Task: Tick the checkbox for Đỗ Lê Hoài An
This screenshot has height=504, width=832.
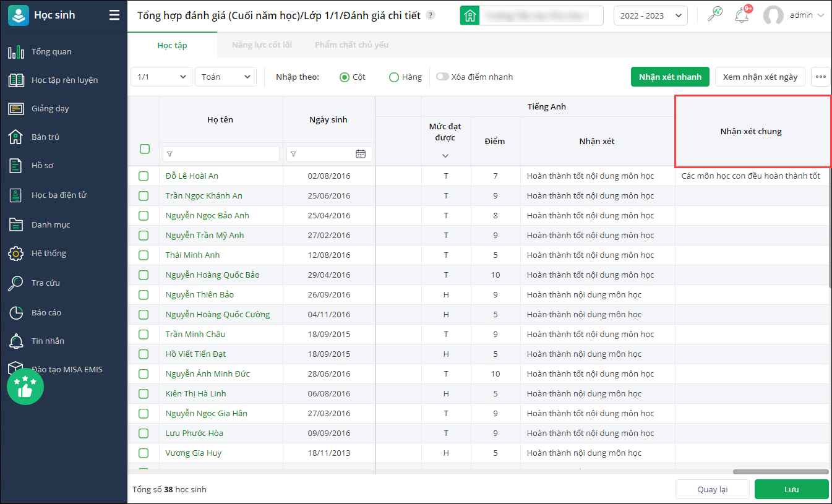Action: pos(144,176)
